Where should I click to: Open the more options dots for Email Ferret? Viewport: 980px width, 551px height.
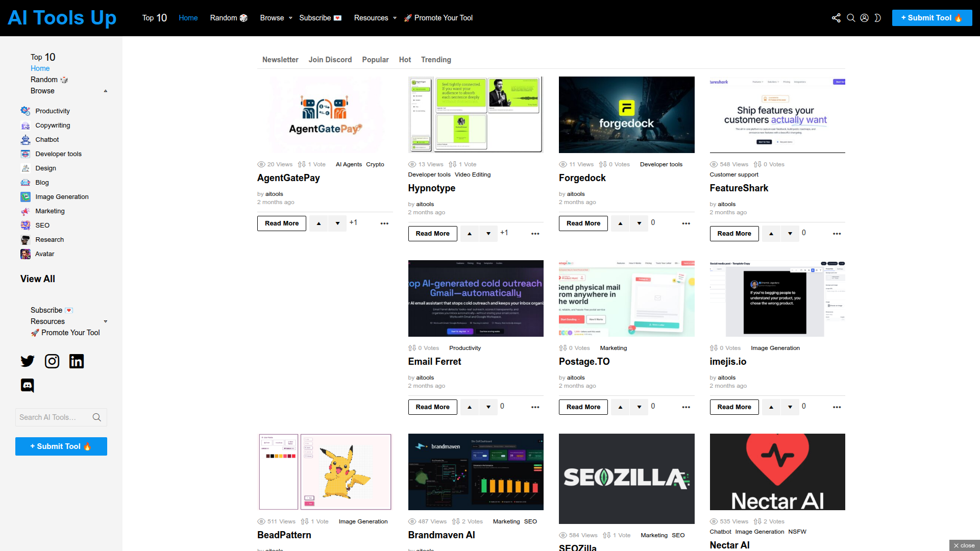535,407
